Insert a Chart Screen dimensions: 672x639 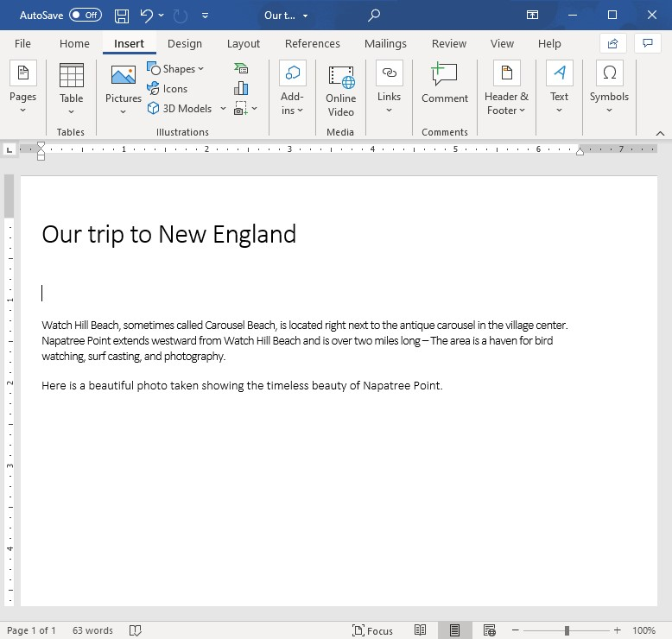pos(241,88)
